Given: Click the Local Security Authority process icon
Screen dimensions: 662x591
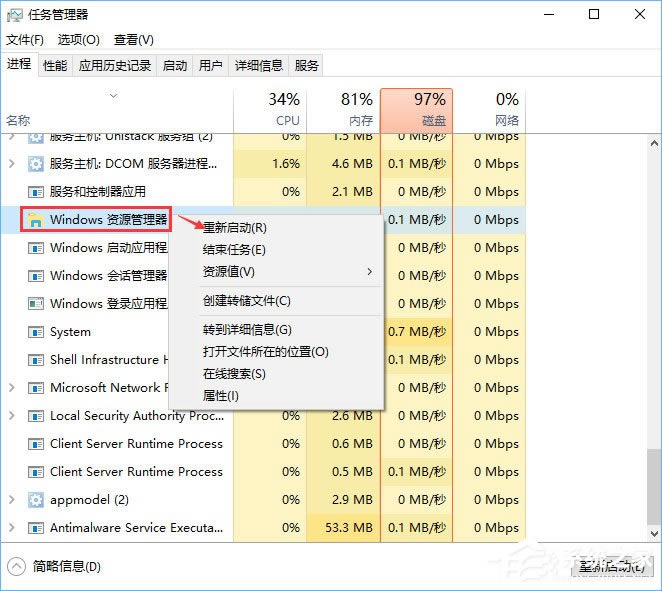Looking at the screenshot, I should (35, 416).
